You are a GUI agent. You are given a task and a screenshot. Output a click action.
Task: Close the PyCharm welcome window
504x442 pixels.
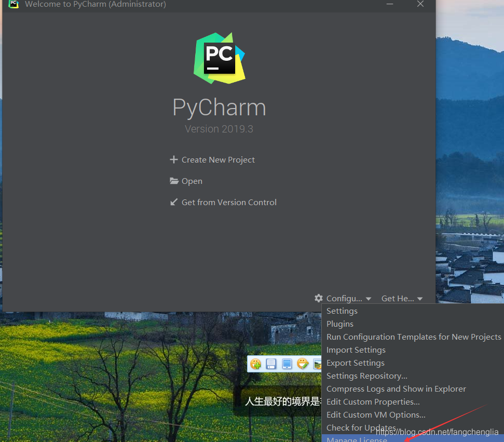[420, 4]
